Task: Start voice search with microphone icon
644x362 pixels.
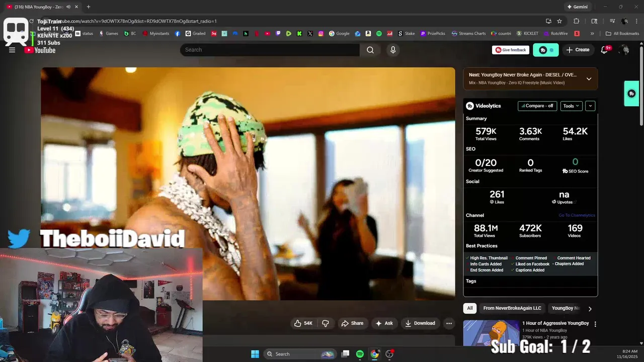Action: point(393,50)
